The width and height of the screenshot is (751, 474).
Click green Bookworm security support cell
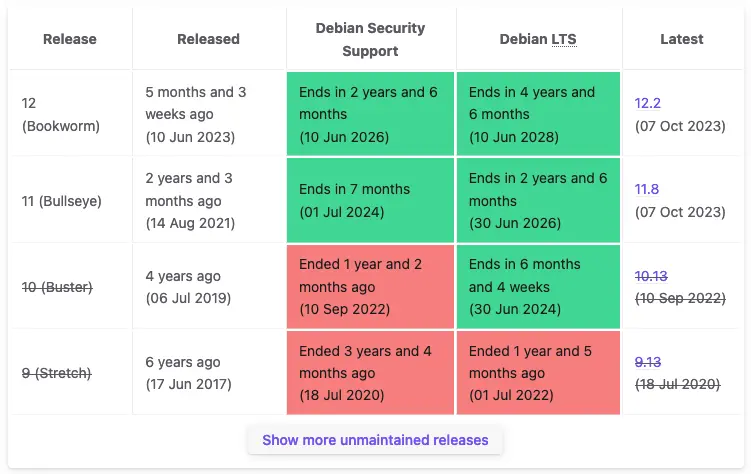370,114
